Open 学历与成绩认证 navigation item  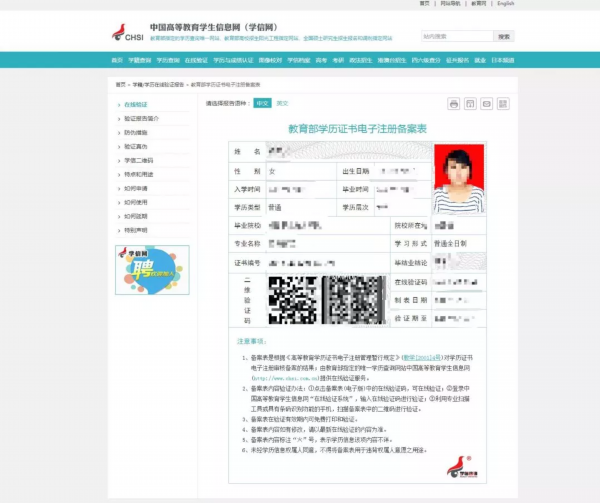click(x=233, y=60)
